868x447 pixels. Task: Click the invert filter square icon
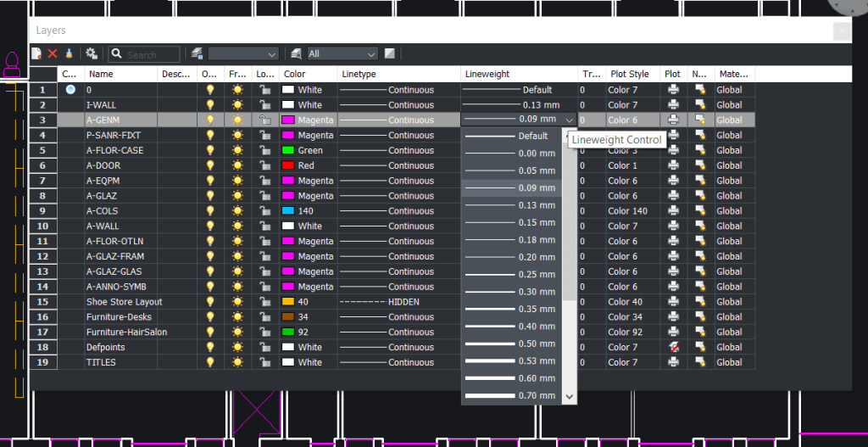pyautogui.click(x=390, y=53)
